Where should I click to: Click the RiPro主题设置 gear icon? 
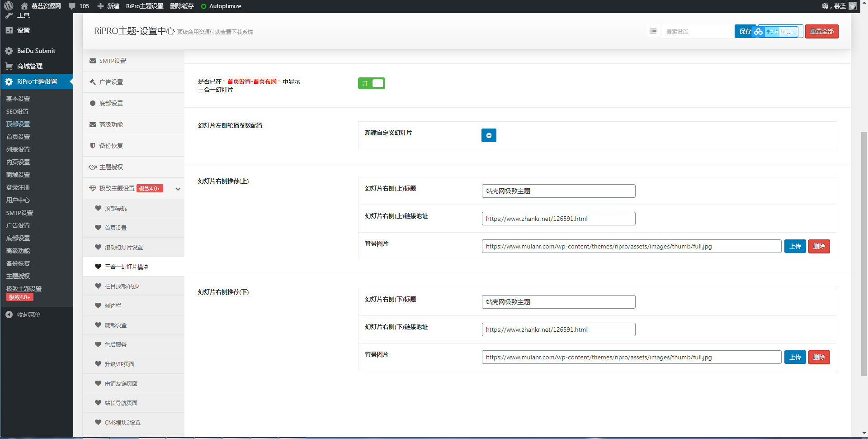[x=9, y=82]
